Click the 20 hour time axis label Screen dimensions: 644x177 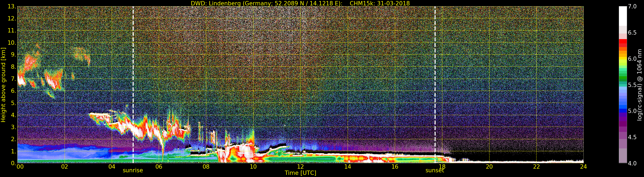pyautogui.click(x=489, y=166)
